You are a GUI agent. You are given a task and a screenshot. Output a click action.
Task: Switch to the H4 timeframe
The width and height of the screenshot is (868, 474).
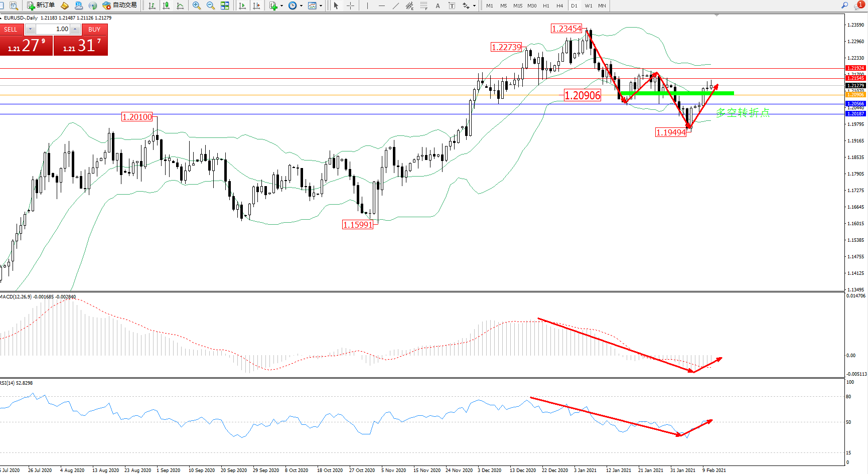[560, 6]
